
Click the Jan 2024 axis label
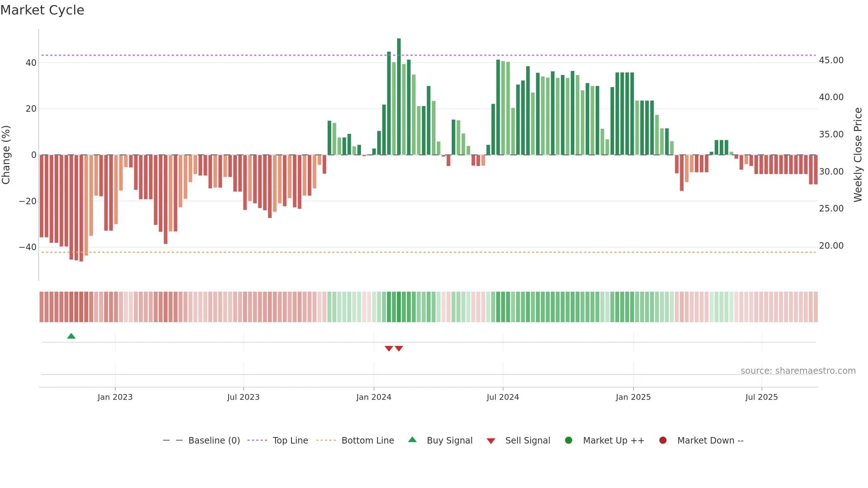[374, 397]
